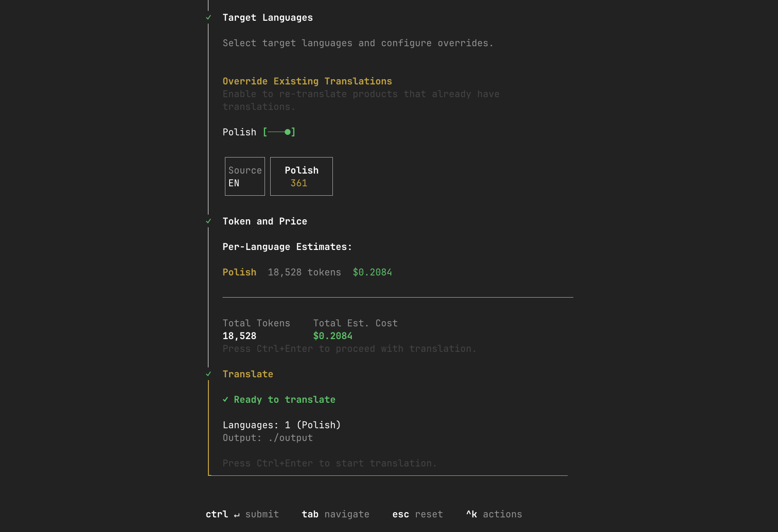Image resolution: width=778 pixels, height=532 pixels.
Task: Click the checkmark beside Translate section
Action: tap(208, 374)
